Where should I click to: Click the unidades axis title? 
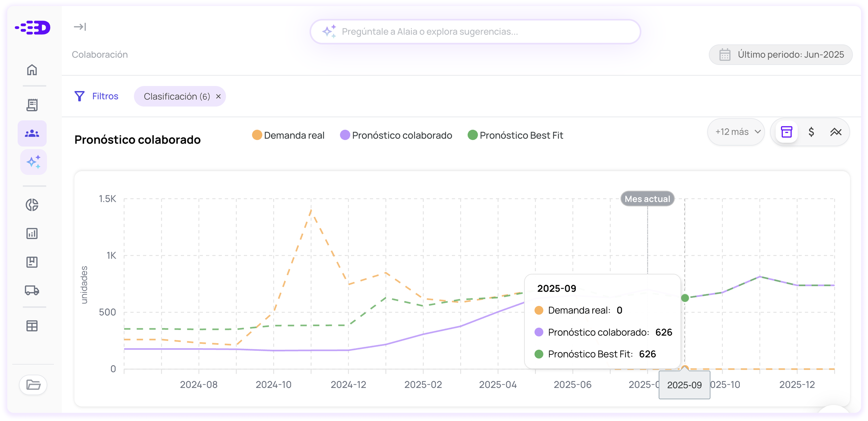(x=84, y=285)
